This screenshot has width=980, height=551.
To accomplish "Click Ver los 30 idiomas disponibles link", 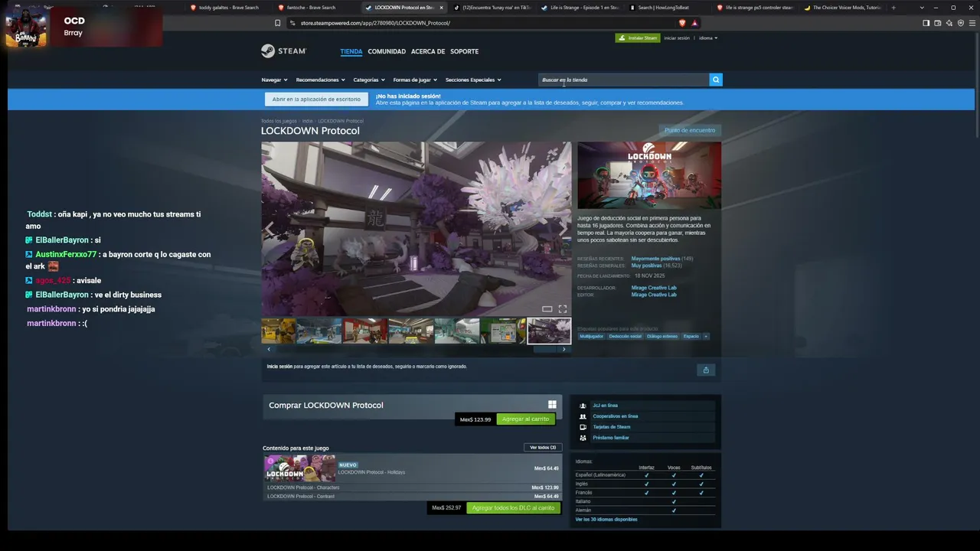I will point(606,520).
